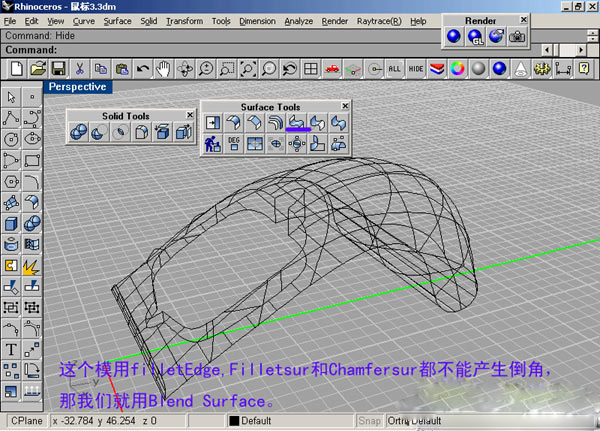Open the Surface menu

pos(117,20)
